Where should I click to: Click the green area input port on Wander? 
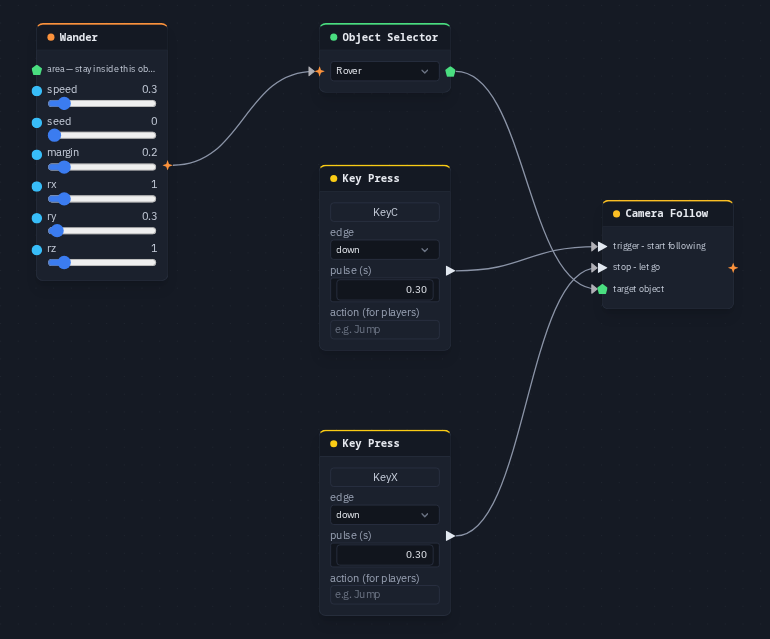coord(37,70)
